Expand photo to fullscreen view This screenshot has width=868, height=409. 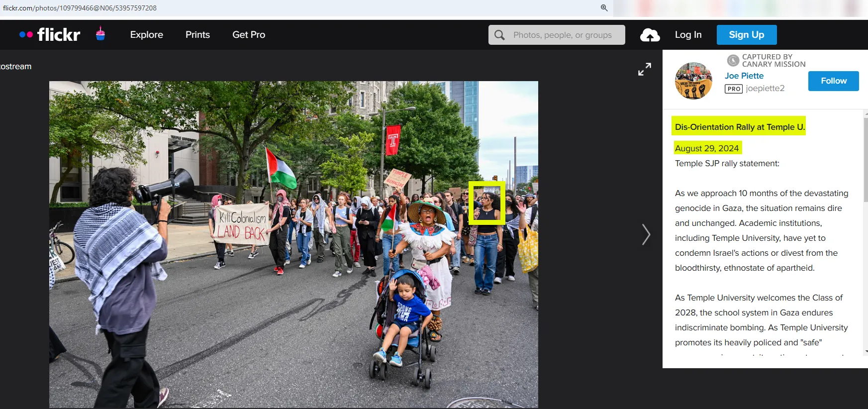645,69
